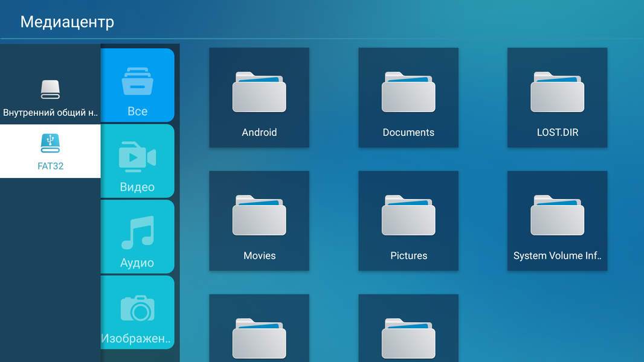This screenshot has height=362, width=644.
Task: Click the Аудио label text
Action: (x=137, y=263)
